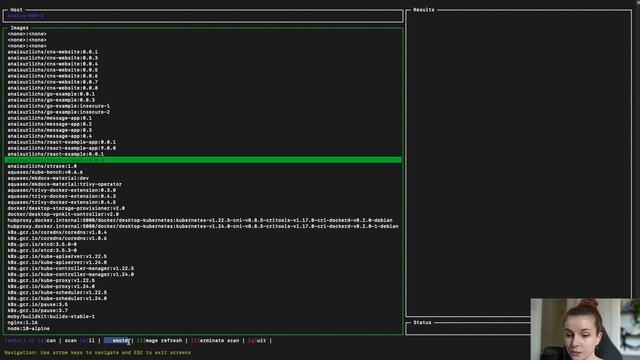The image size is (640, 360).
Task: Select image cns-website:0.0.7
Action: (x=53, y=82)
